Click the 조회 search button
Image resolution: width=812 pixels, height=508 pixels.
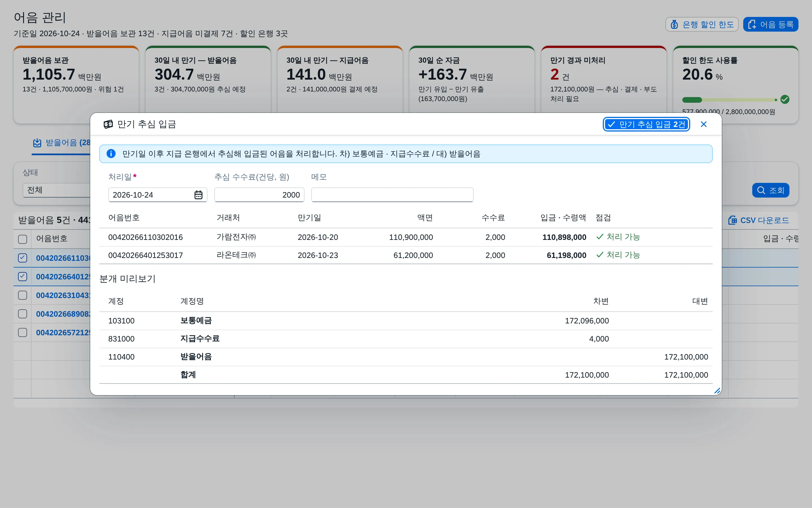(x=770, y=190)
